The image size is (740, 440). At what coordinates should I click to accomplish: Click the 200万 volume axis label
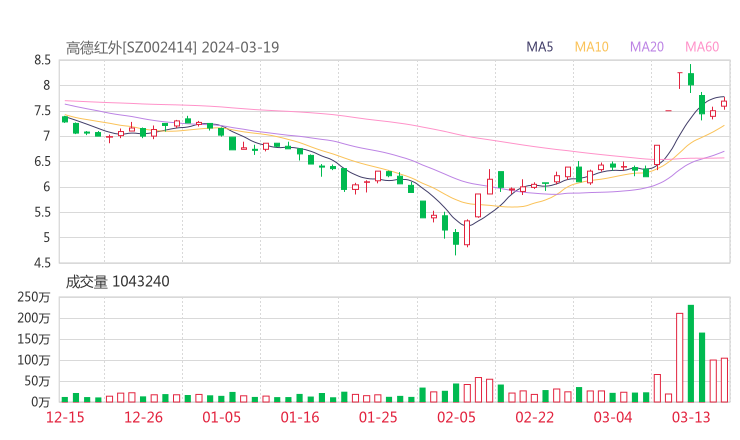tap(34, 318)
